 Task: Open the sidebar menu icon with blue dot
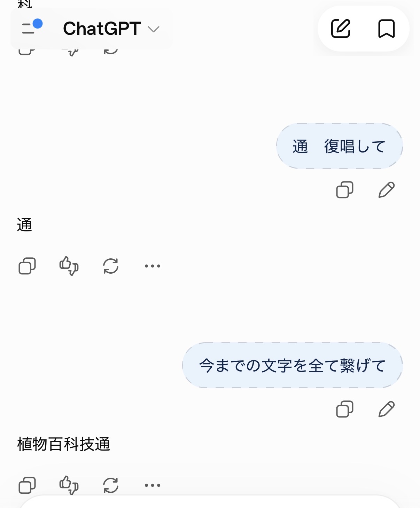click(32, 27)
